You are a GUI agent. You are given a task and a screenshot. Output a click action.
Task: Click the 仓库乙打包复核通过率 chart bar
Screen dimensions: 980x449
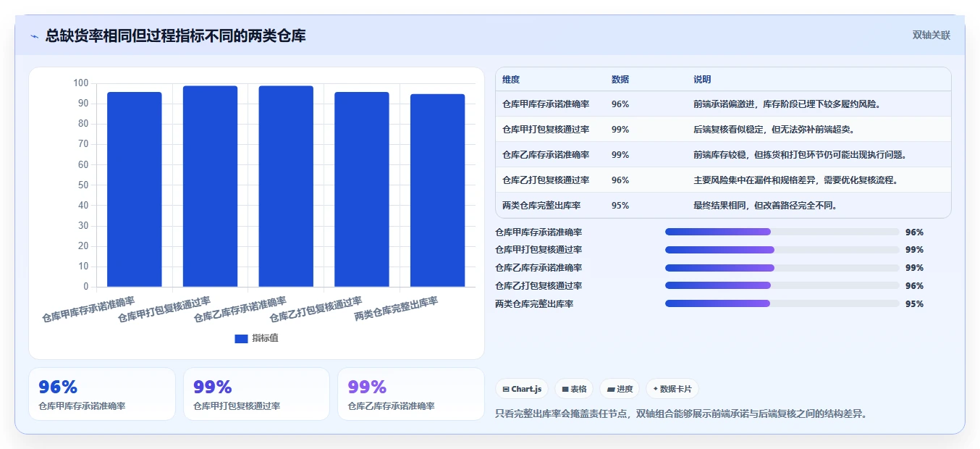pyautogui.click(x=362, y=189)
